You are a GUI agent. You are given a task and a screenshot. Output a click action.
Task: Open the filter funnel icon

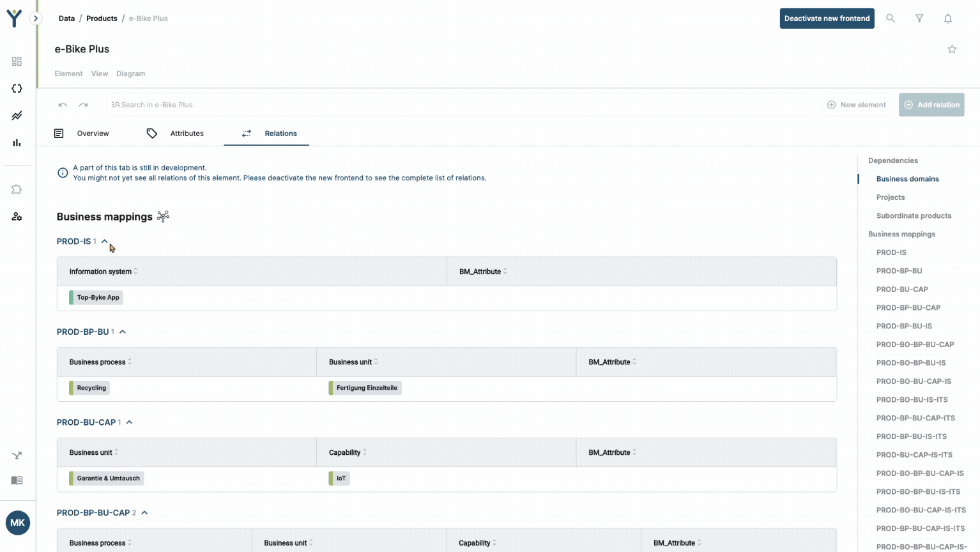tap(919, 19)
